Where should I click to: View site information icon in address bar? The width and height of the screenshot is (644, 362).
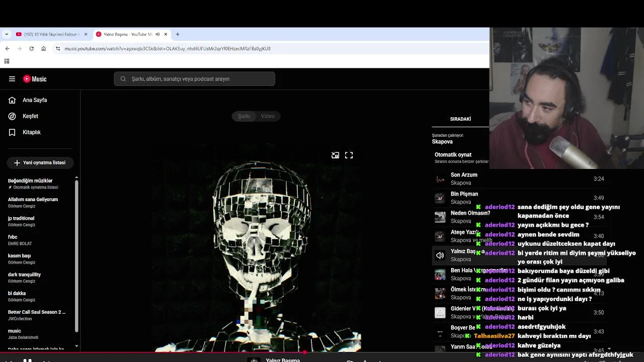tap(58, 49)
